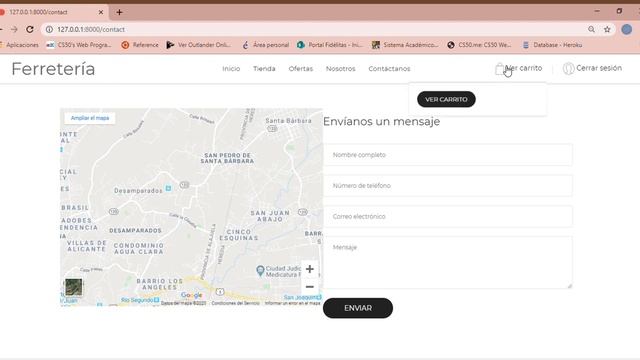Viewport: 640px width, 360px height.
Task: Open a new browser tab
Action: click(119, 12)
